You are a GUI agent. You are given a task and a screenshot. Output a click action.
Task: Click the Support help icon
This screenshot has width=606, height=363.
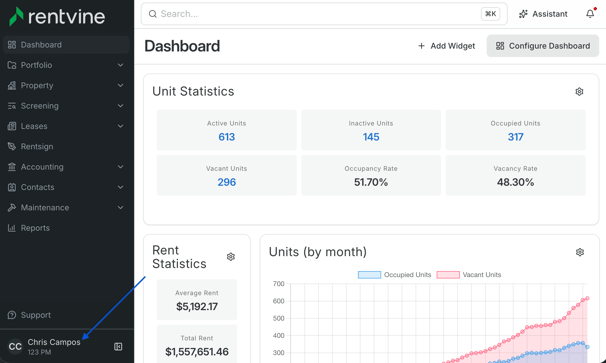coord(12,315)
